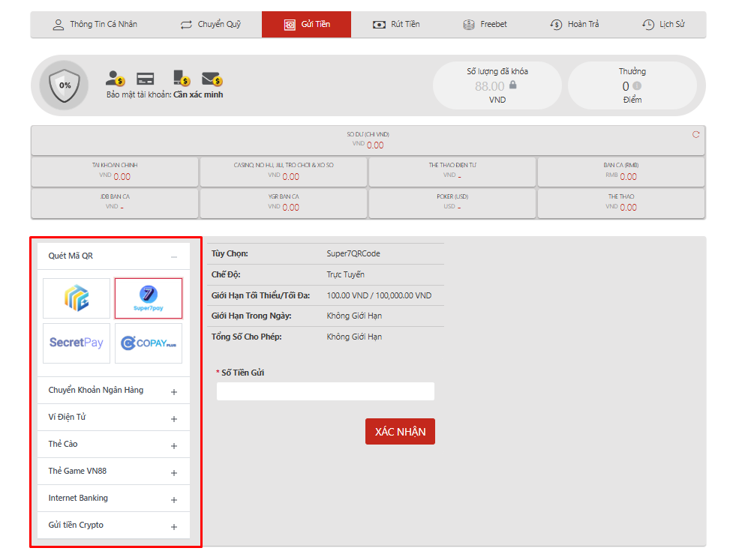Expand the Chuyển Khoản Ngân Hàng section
This screenshot has width=739, height=560.
[113, 391]
